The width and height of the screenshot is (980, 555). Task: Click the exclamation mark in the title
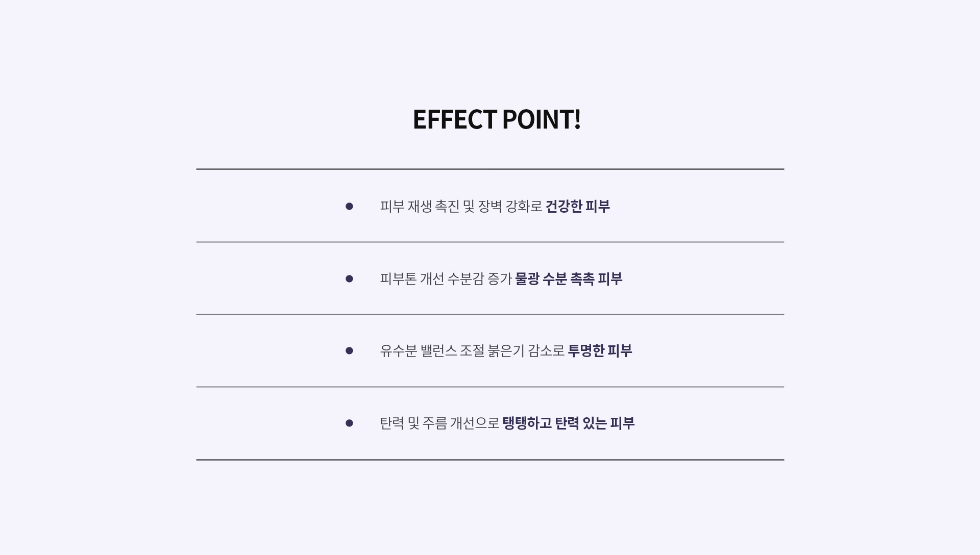click(x=578, y=119)
